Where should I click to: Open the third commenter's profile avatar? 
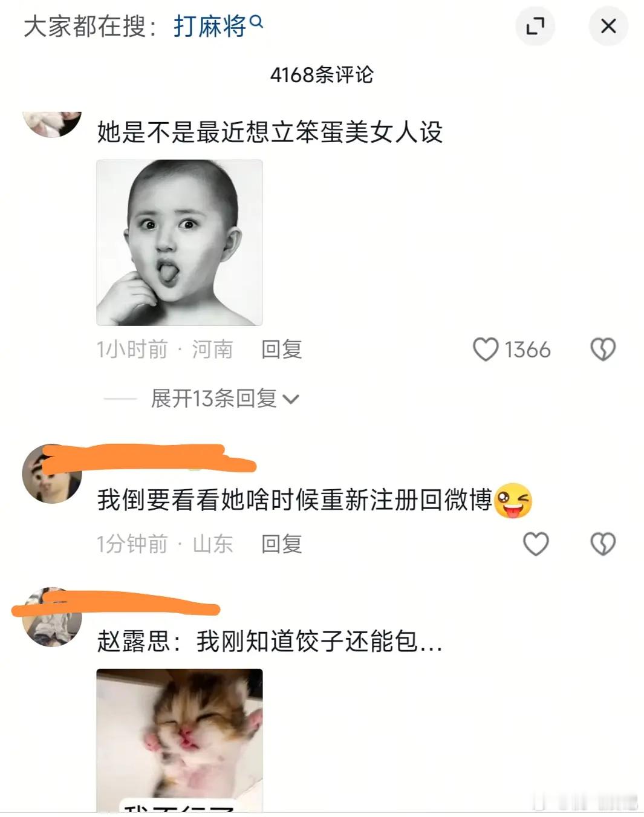[52, 617]
